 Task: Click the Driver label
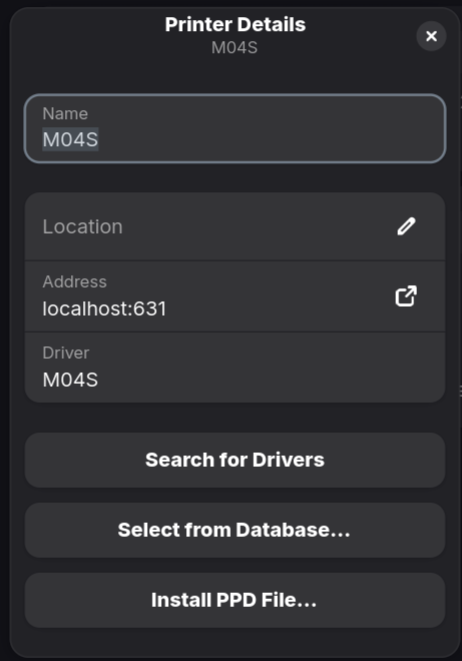tap(66, 353)
